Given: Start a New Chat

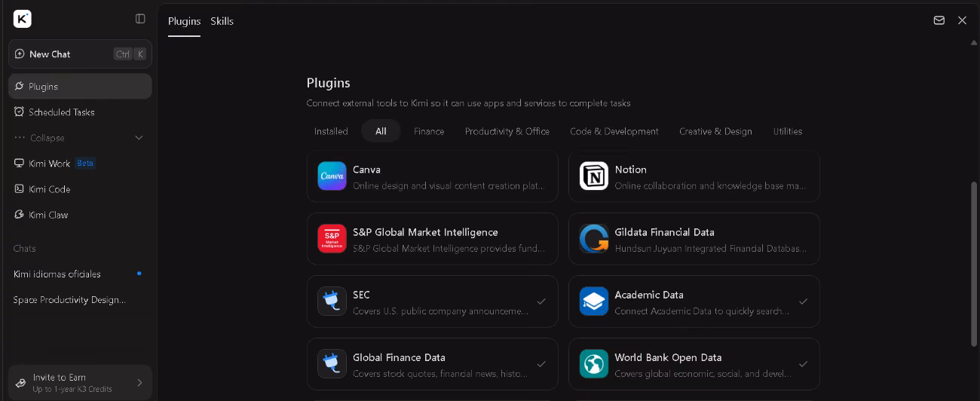Looking at the screenshot, I should (80, 54).
